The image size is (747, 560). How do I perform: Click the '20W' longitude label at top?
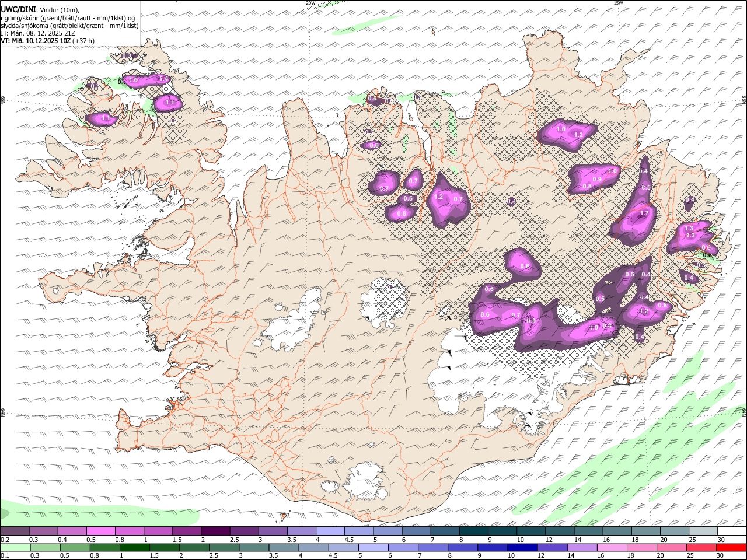click(310, 3)
